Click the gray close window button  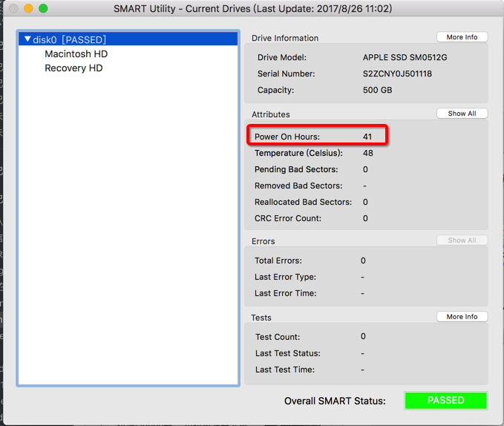pos(13,8)
